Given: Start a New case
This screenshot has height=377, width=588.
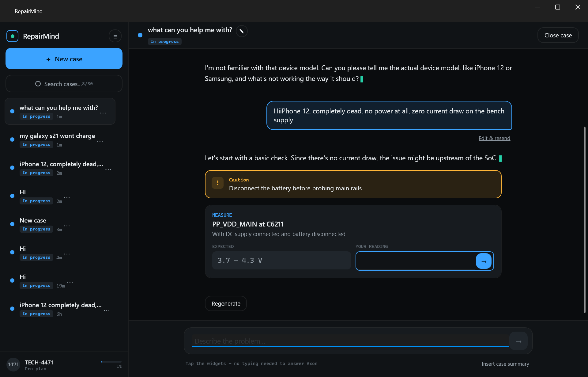Looking at the screenshot, I should pyautogui.click(x=64, y=59).
